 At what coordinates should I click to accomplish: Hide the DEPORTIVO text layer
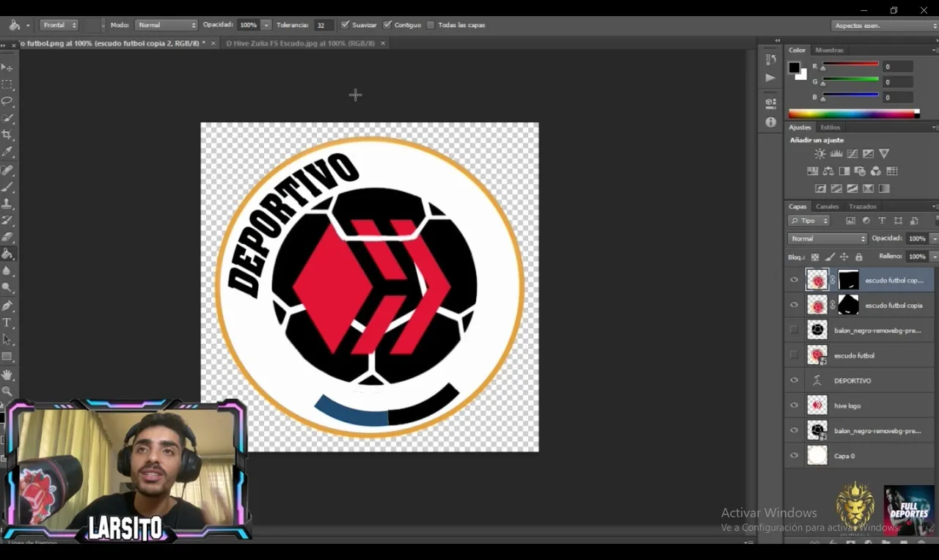pyautogui.click(x=794, y=380)
